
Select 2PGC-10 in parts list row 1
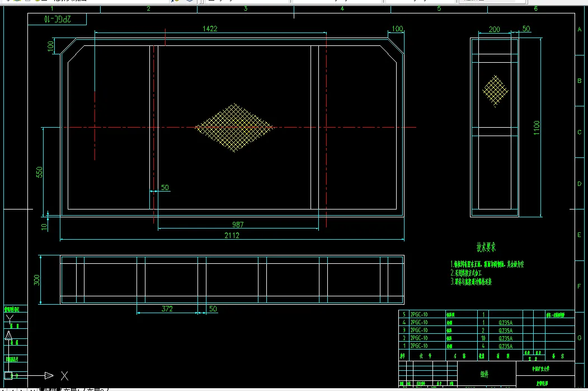[x=419, y=346]
